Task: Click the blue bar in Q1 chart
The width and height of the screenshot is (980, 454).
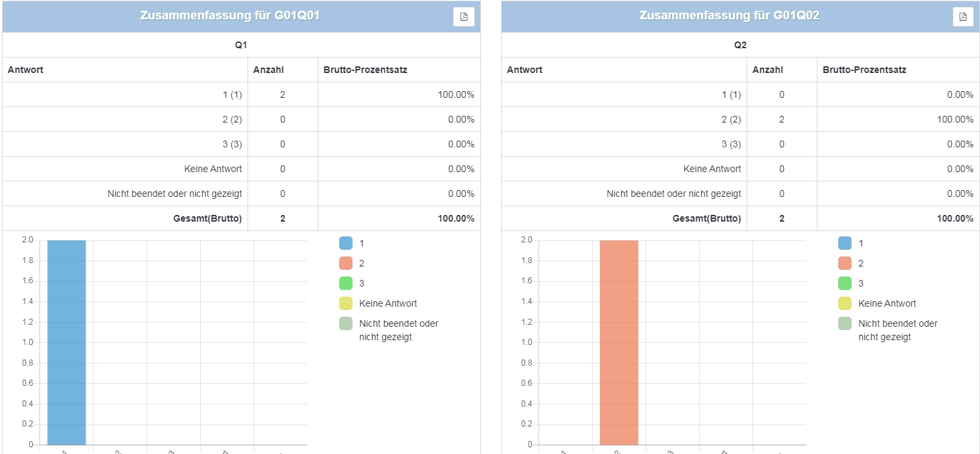Action: [x=66, y=342]
